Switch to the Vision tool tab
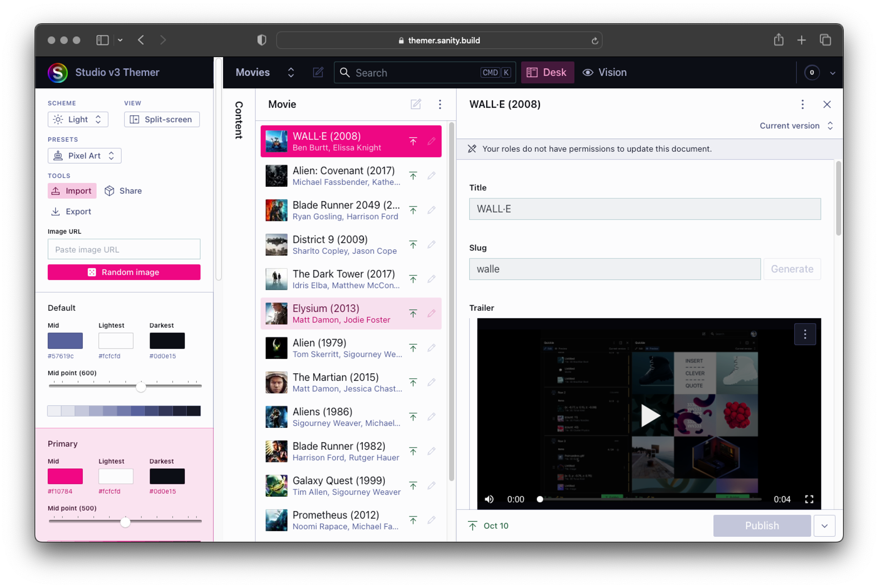This screenshot has width=878, height=588. pos(605,72)
